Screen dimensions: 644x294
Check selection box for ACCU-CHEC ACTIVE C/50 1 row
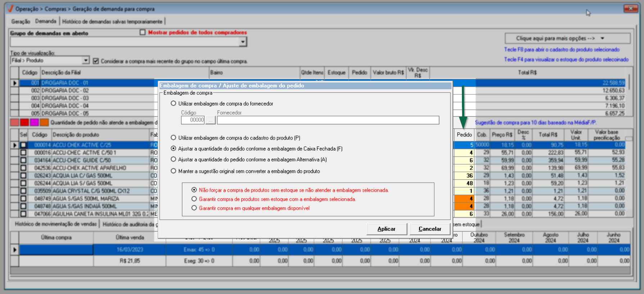pyautogui.click(x=23, y=152)
